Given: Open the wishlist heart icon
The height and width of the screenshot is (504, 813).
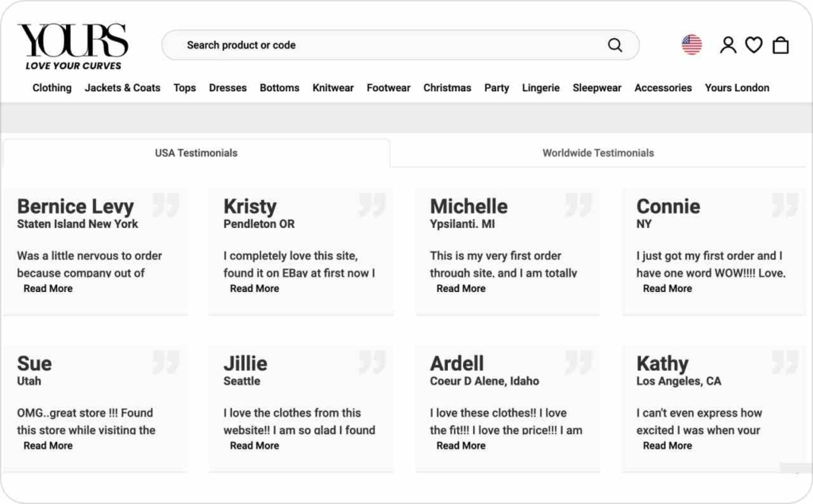Looking at the screenshot, I should click(753, 45).
